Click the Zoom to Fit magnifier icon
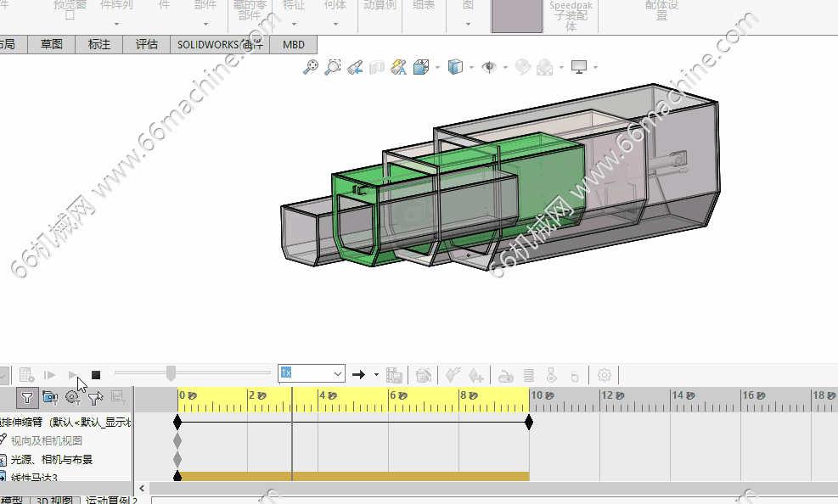The width and height of the screenshot is (838, 504). click(311, 67)
